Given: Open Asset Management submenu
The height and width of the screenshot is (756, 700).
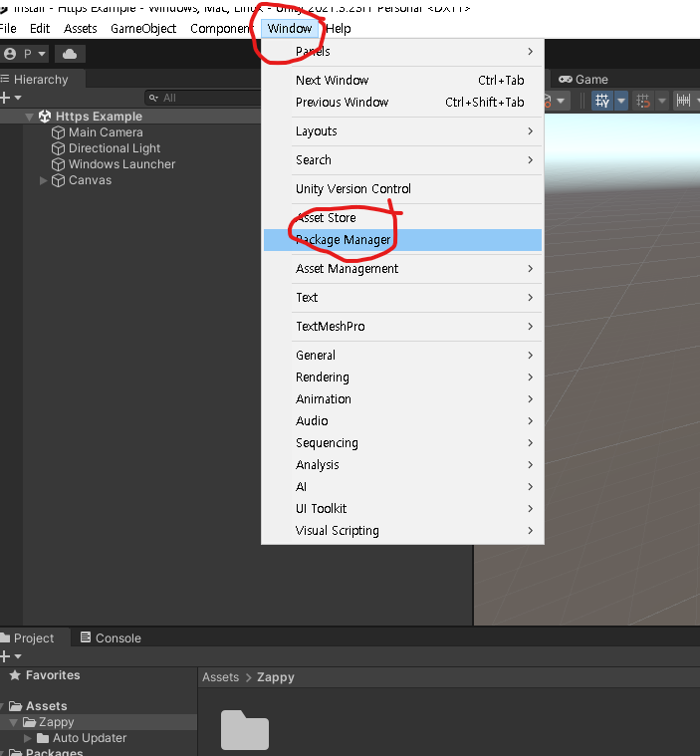Looking at the screenshot, I should [x=402, y=269].
